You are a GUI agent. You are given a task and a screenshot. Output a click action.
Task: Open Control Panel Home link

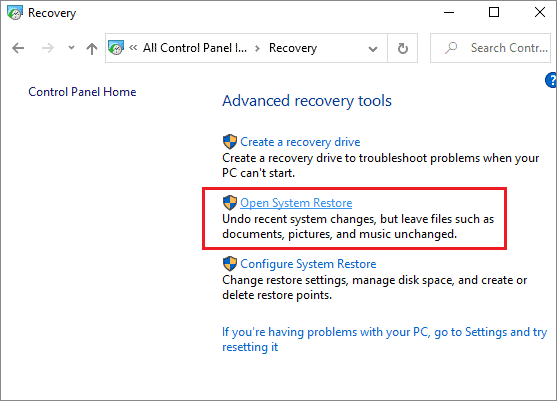(x=82, y=92)
